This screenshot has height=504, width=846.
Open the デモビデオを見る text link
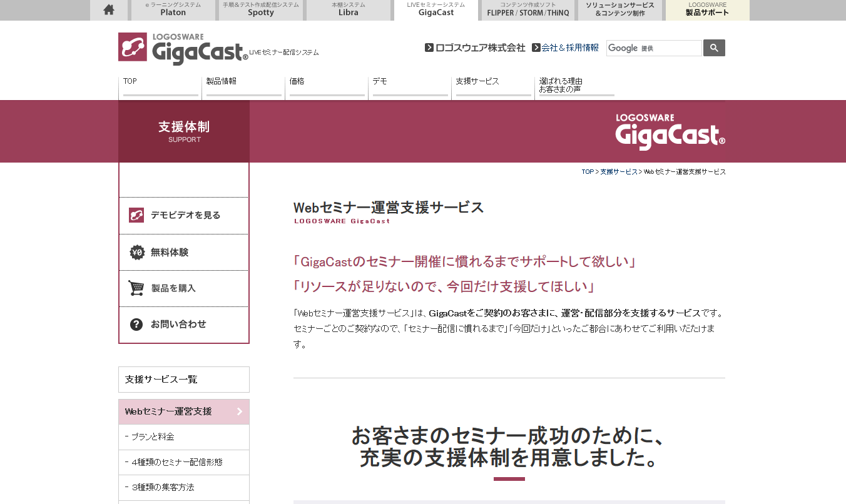click(x=185, y=215)
